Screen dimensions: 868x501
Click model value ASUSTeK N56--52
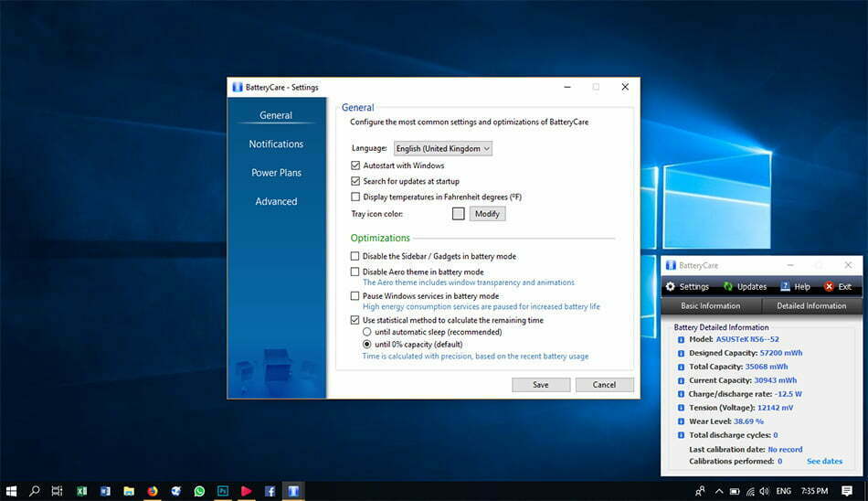pos(747,339)
